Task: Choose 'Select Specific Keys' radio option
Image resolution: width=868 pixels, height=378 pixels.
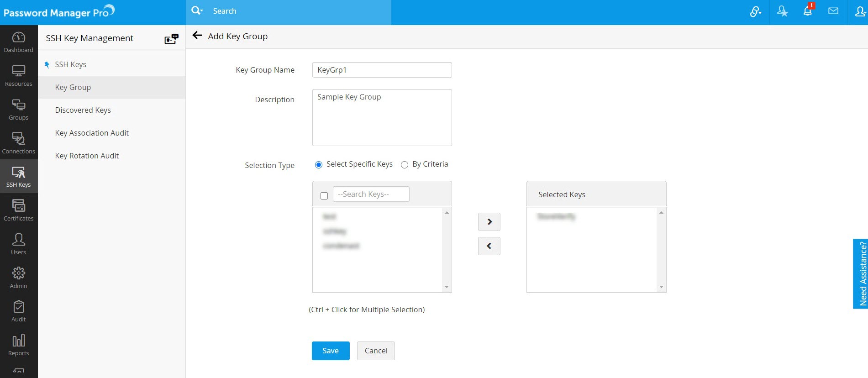Action: pyautogui.click(x=319, y=165)
